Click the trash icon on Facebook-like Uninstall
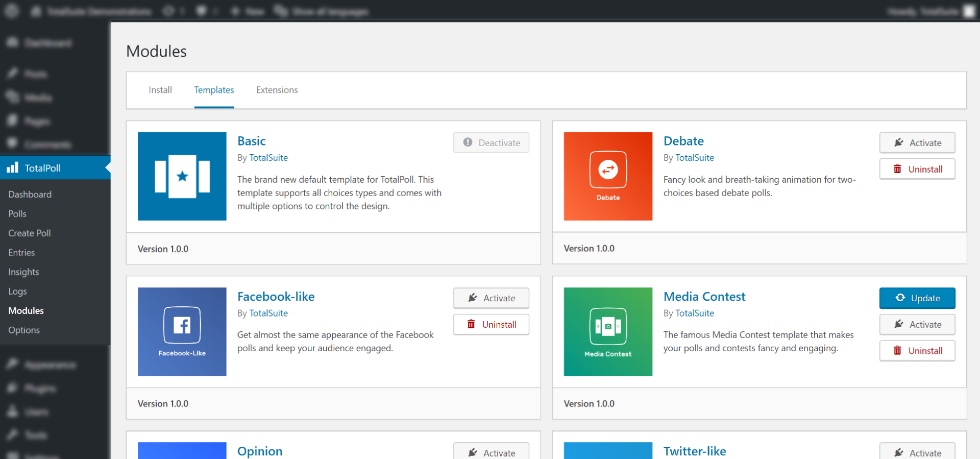Screen dimensions: 980x459 point(471,324)
